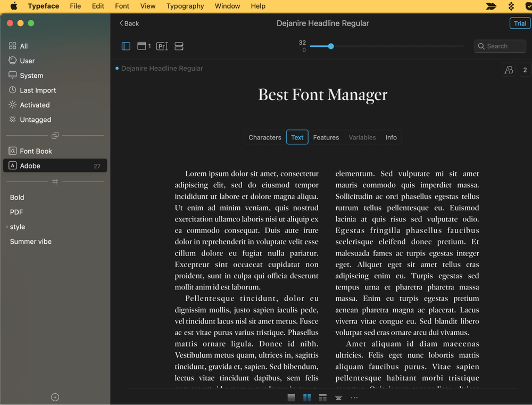Screen dimensions: 532x405
Task: Select the Adobe collection
Action: tap(55, 166)
